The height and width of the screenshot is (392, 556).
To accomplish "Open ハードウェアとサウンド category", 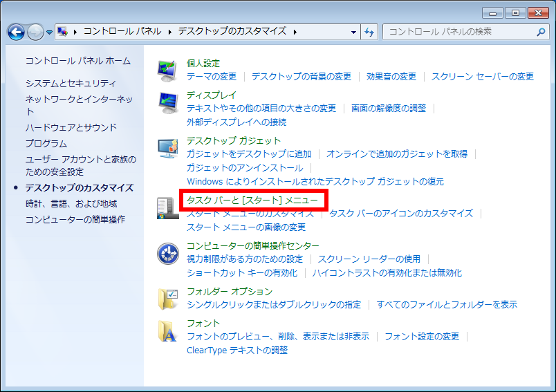I will [x=71, y=128].
